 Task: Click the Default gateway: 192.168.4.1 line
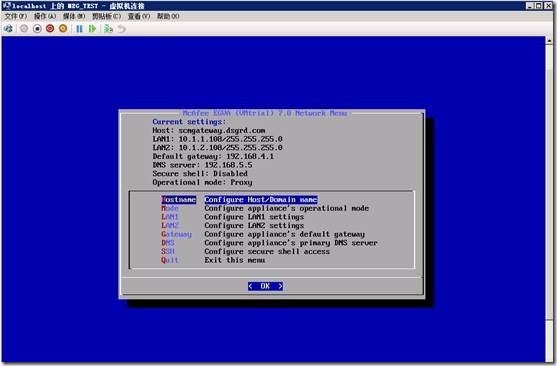(x=213, y=156)
